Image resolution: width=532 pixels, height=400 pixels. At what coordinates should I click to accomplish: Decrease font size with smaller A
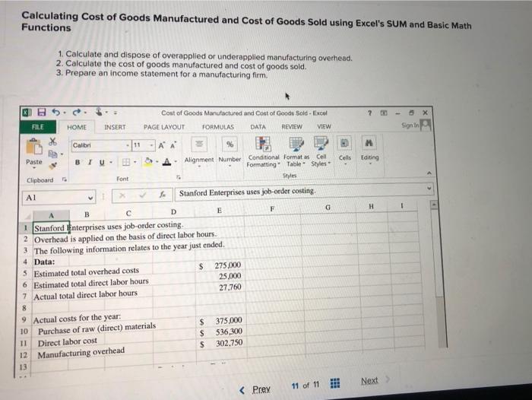click(173, 145)
